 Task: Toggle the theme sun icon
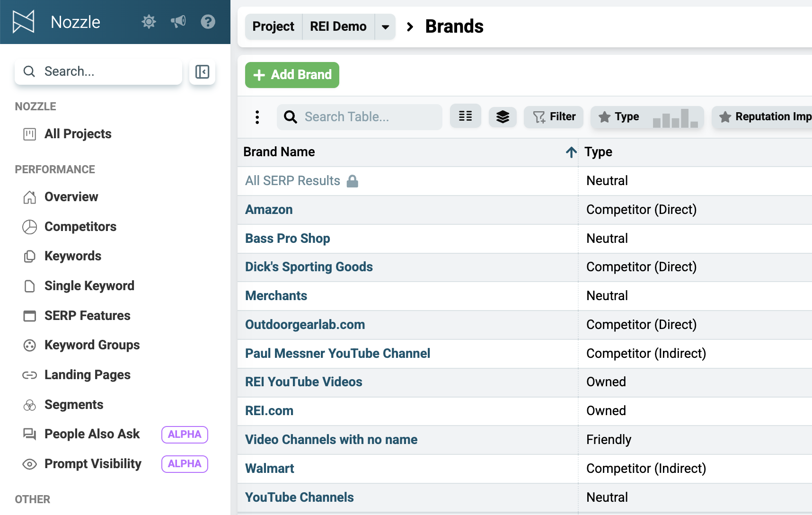point(149,22)
